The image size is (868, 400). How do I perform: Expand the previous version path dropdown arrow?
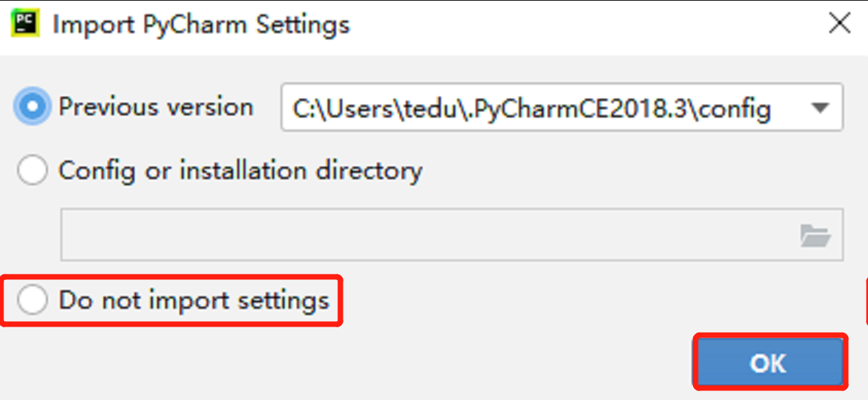coord(819,108)
